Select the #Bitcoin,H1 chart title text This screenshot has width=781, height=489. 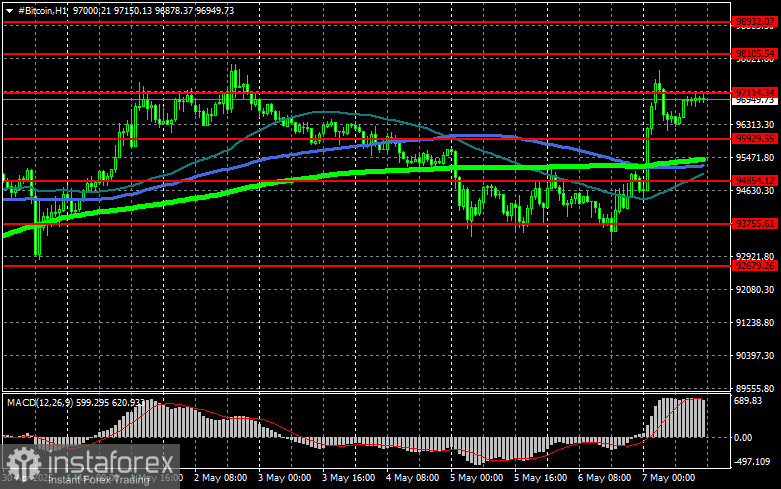[42, 10]
